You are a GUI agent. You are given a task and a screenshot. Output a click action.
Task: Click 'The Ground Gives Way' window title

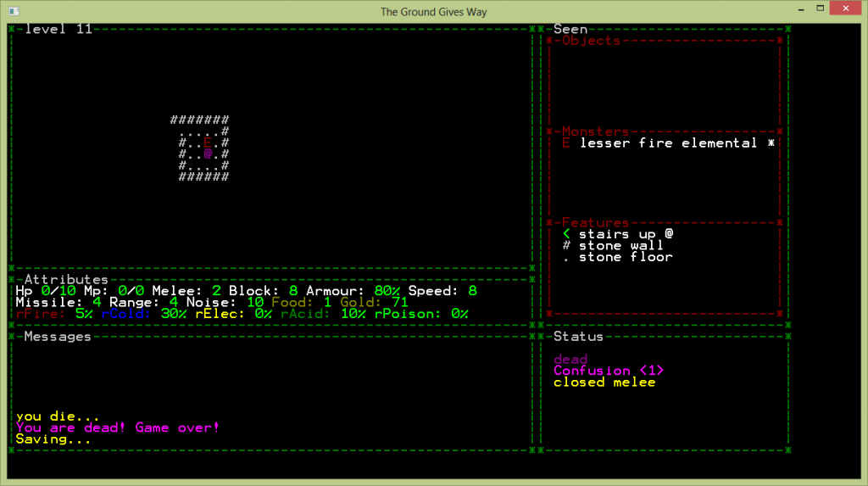(x=433, y=12)
